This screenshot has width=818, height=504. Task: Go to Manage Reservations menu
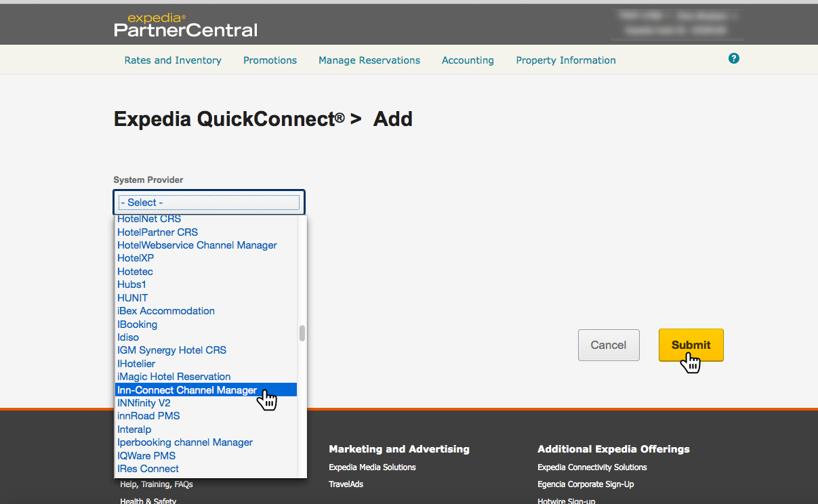(369, 60)
